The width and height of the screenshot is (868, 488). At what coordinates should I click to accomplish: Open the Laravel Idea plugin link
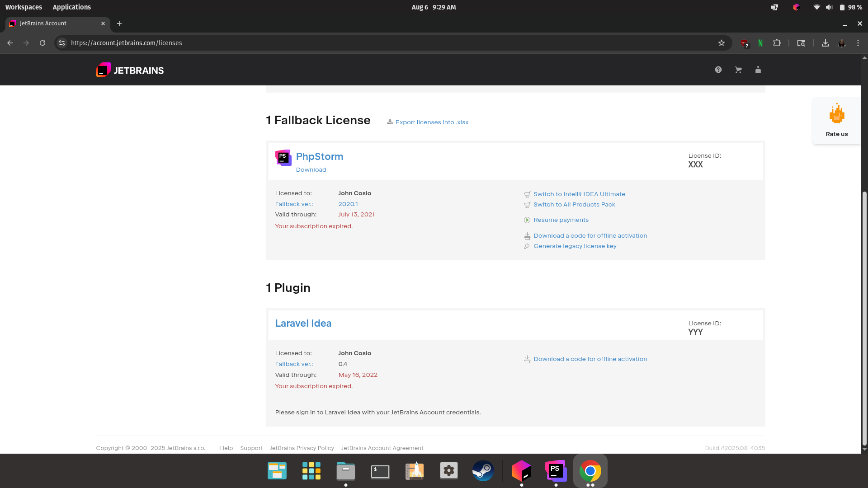pos(303,324)
